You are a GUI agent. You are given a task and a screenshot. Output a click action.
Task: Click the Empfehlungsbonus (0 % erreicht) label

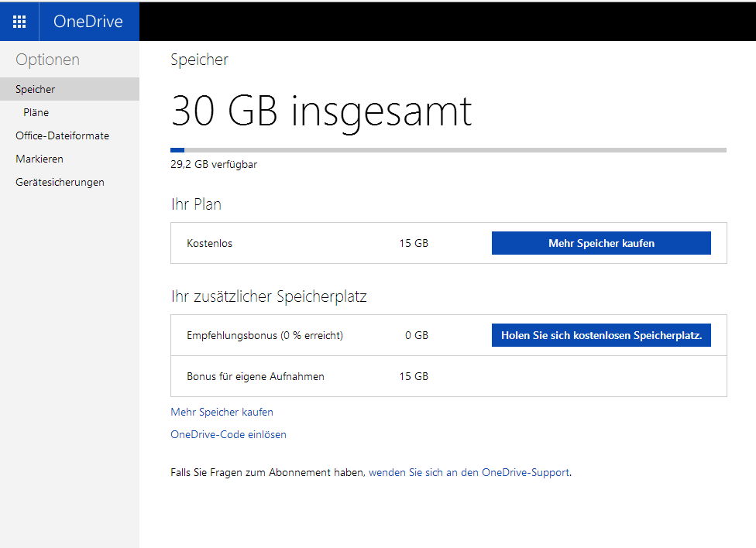[x=265, y=335]
